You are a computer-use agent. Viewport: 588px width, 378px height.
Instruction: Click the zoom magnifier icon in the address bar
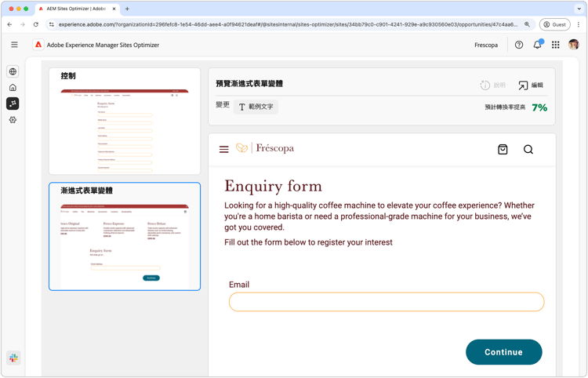527,24
